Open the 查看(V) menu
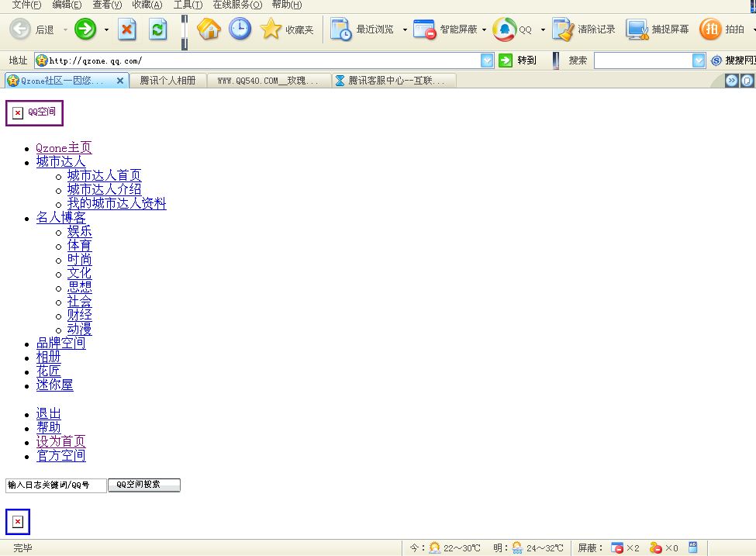This screenshot has height=556, width=756. click(107, 5)
